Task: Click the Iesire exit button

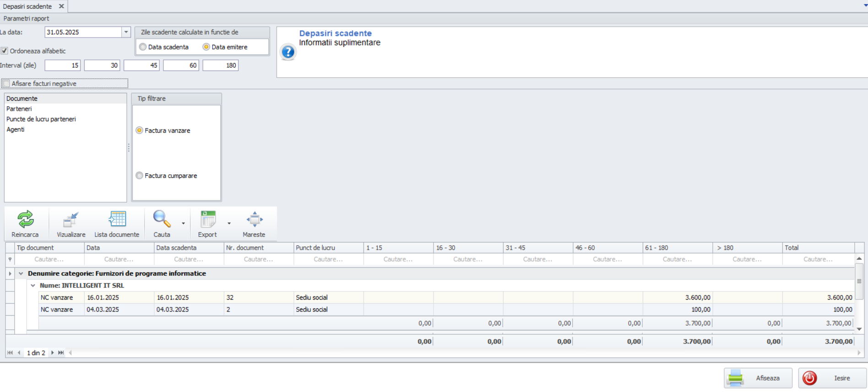Action: [832, 378]
